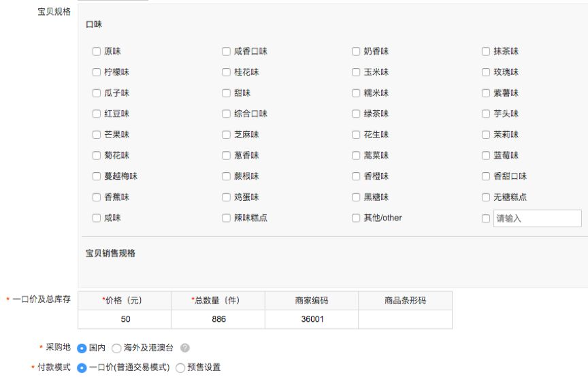
Task: Click the 价格（元）column header
Action: click(x=125, y=301)
